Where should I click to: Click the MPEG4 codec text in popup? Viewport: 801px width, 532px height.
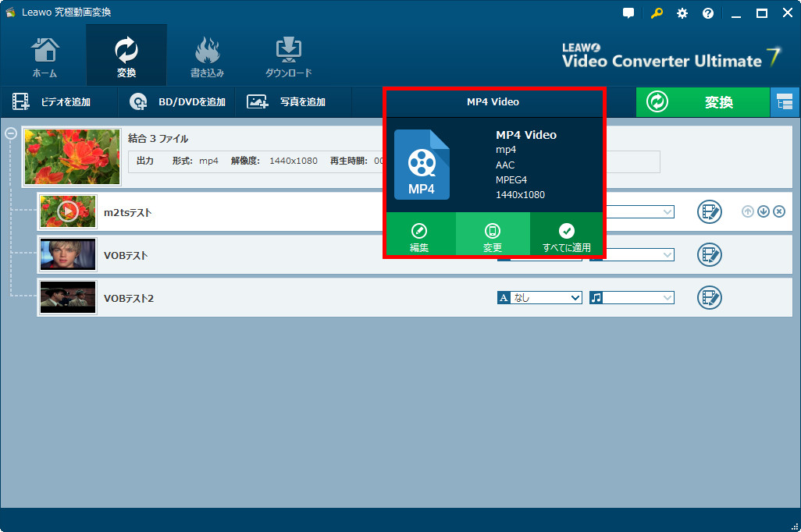pos(511,179)
